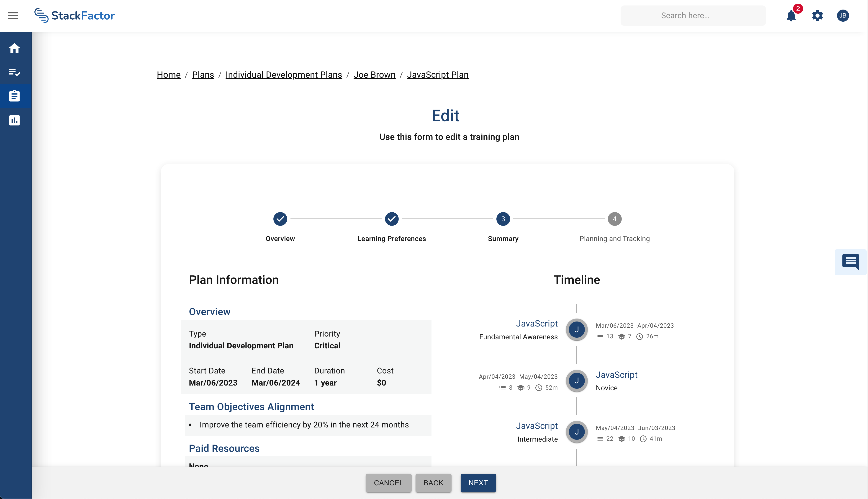Open the Joe Brown breadcrumb link

coord(374,75)
